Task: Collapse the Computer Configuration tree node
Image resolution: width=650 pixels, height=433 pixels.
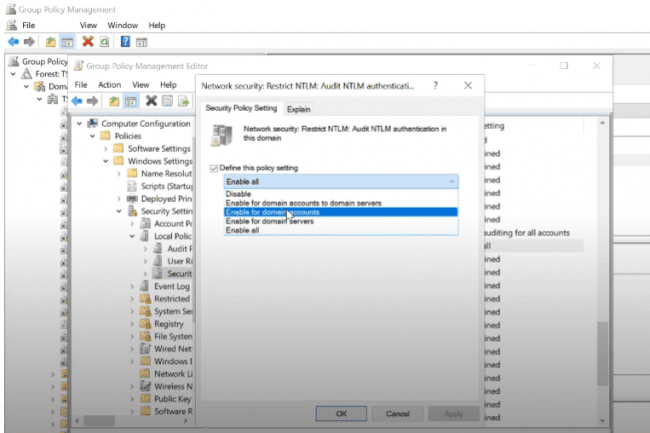Action: 80,124
